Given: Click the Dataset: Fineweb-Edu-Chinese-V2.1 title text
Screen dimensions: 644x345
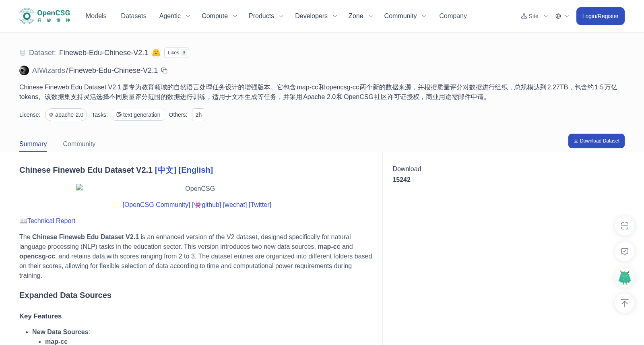Looking at the screenshot, I should tap(89, 53).
